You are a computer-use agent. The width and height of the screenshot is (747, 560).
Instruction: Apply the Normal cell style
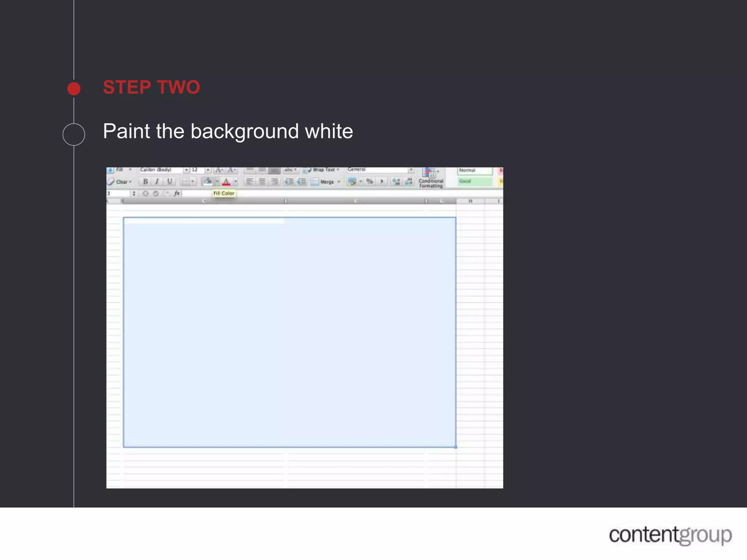tap(475, 170)
